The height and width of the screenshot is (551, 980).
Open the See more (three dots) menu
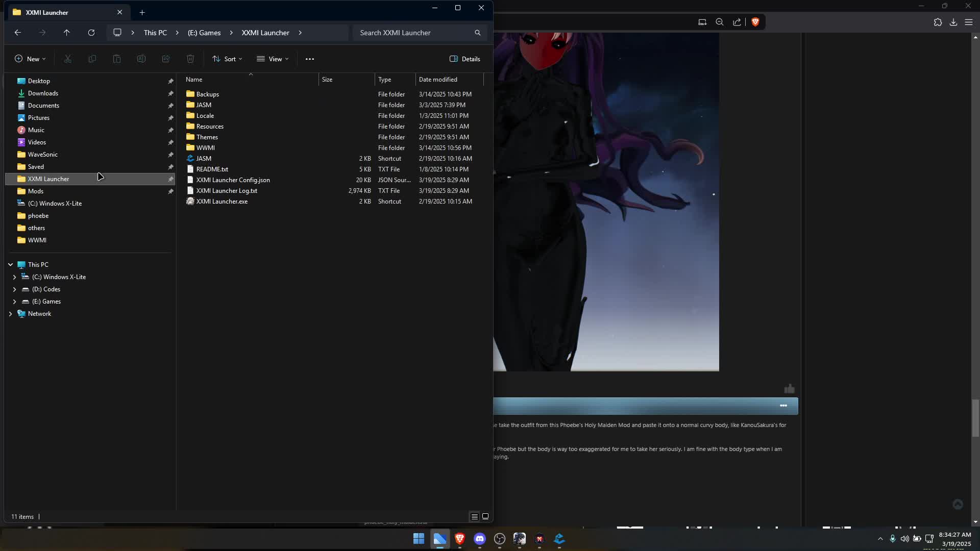click(x=310, y=59)
